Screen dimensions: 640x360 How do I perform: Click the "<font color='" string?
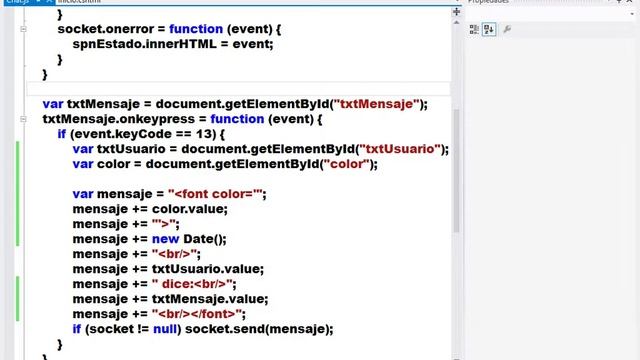coord(215,194)
